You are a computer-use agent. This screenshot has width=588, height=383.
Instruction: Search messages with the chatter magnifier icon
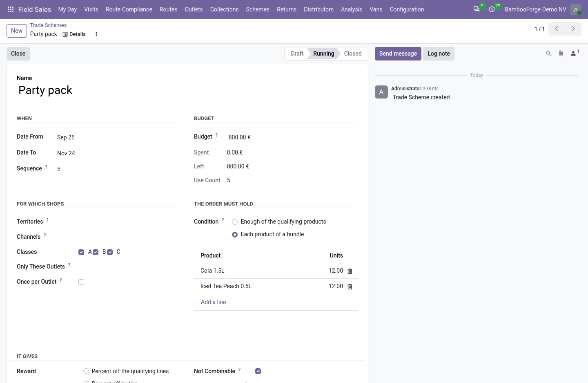(549, 54)
